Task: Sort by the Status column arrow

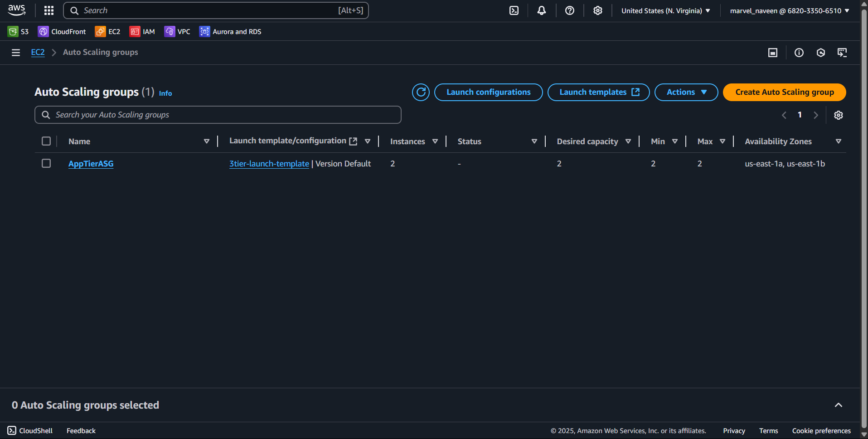Action: (x=534, y=141)
